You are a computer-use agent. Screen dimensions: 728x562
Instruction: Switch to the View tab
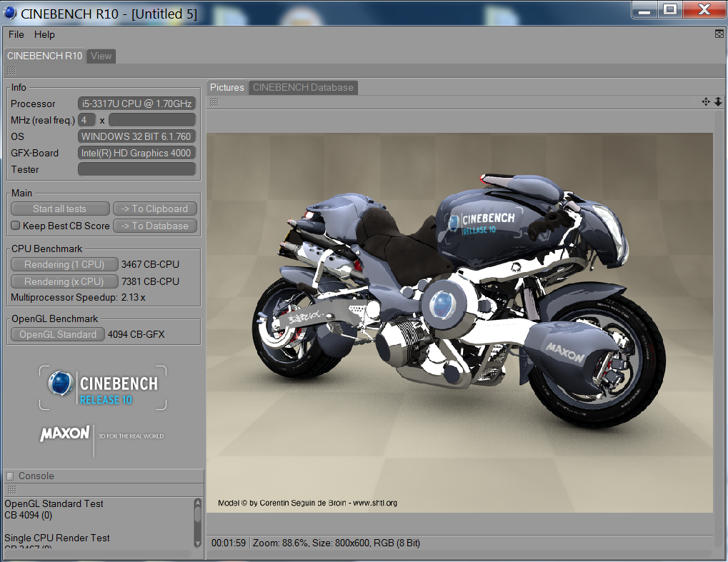[101, 56]
